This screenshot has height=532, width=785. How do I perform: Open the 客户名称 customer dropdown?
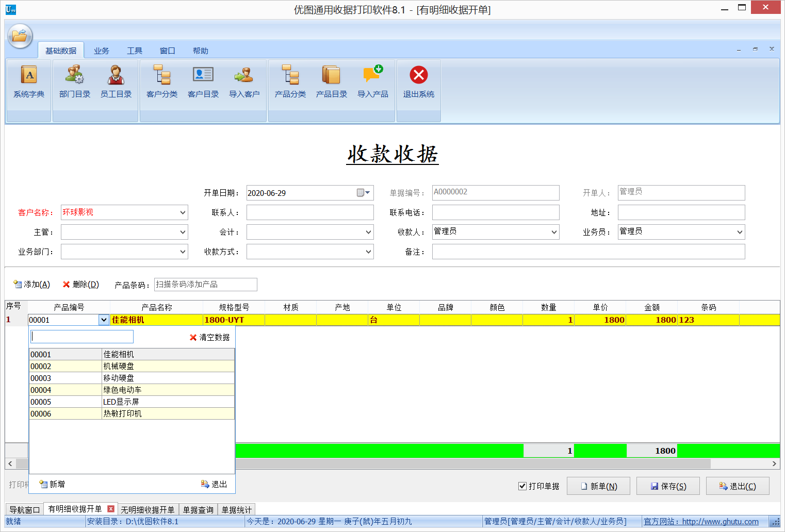182,212
